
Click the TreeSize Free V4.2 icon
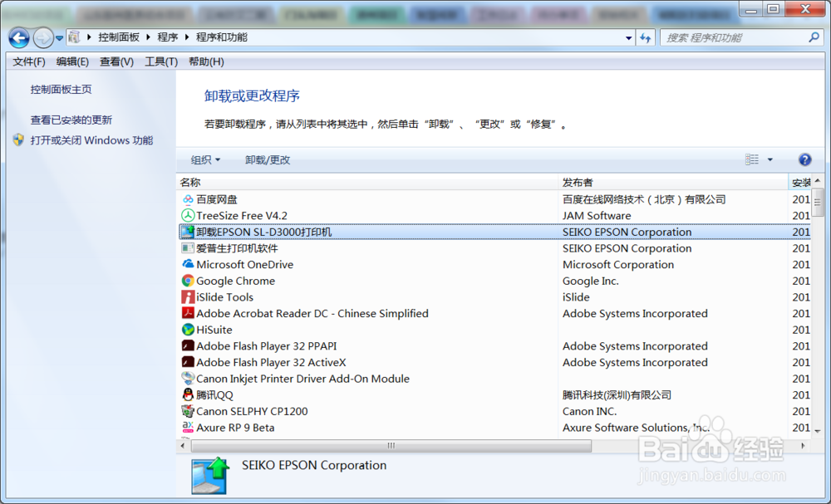click(188, 216)
